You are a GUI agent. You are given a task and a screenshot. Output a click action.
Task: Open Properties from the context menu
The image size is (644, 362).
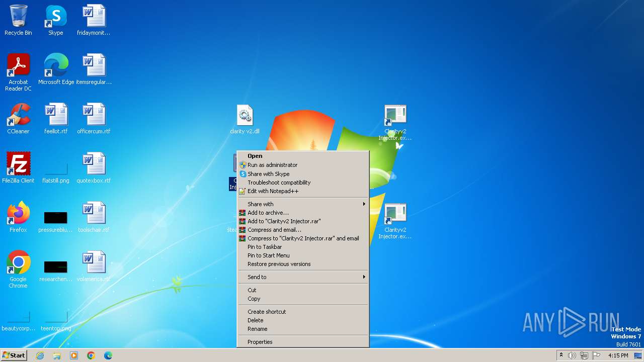pos(303,342)
